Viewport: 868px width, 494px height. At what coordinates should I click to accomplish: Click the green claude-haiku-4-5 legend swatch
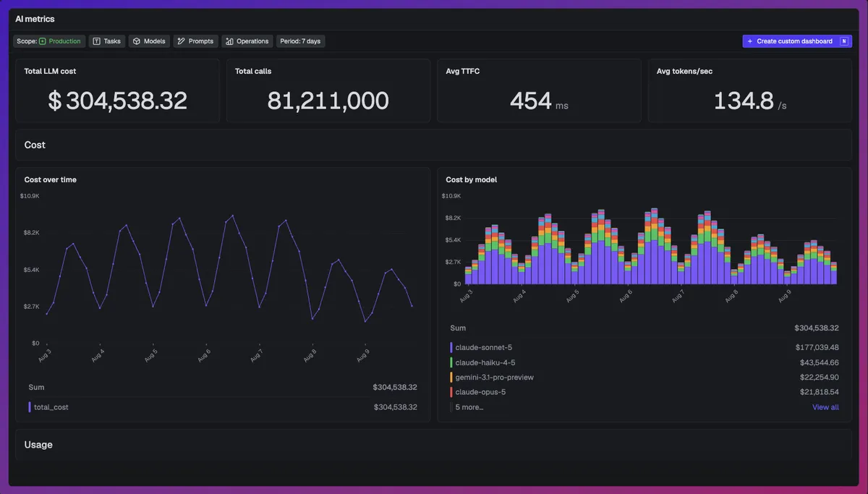coord(451,362)
